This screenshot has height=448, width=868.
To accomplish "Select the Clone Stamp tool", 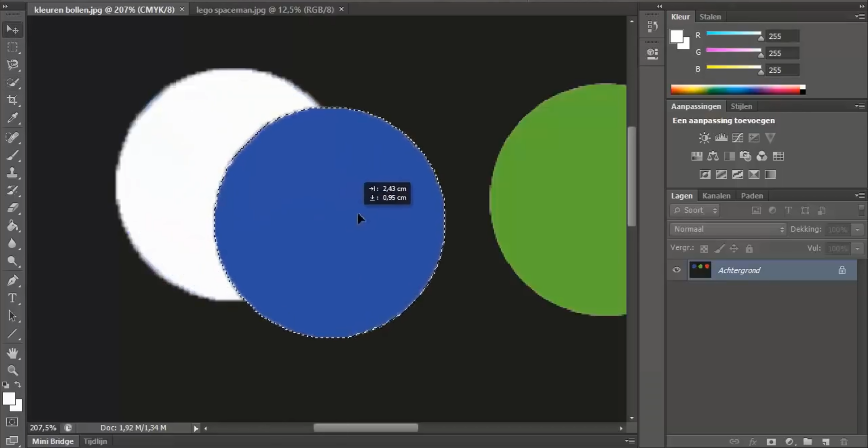I will coord(13,173).
